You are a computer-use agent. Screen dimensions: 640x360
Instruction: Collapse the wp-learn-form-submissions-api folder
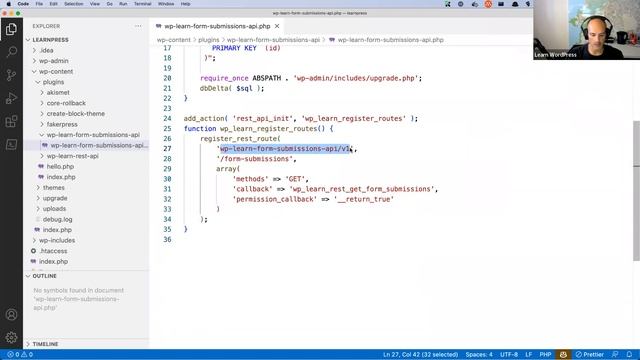(42, 135)
